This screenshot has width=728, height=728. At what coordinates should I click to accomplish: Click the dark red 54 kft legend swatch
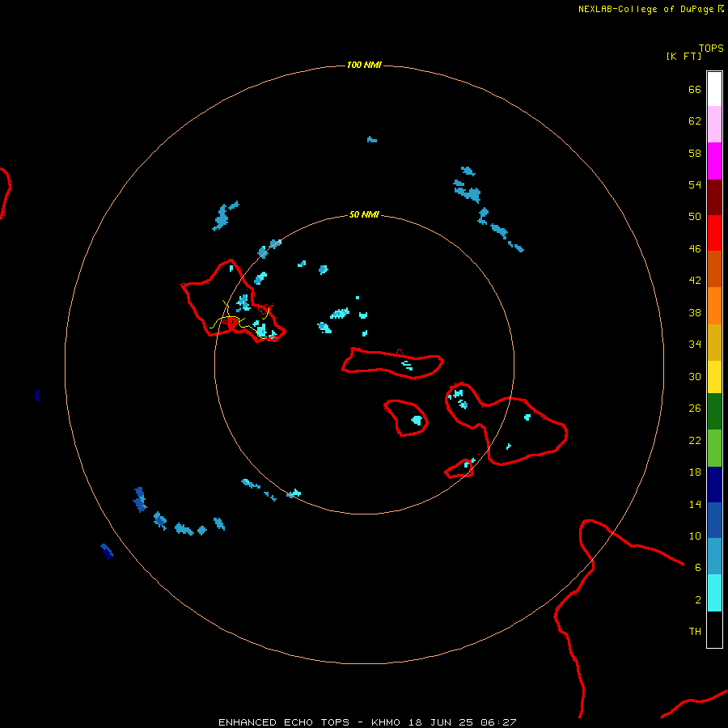[714, 197]
